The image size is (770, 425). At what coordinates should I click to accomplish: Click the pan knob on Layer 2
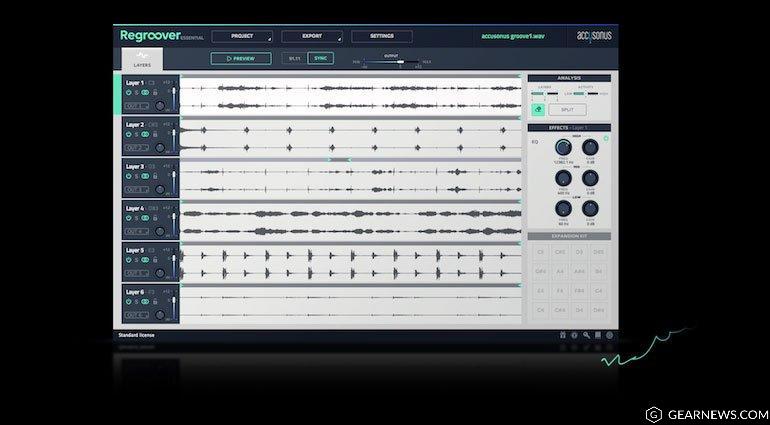(x=160, y=147)
